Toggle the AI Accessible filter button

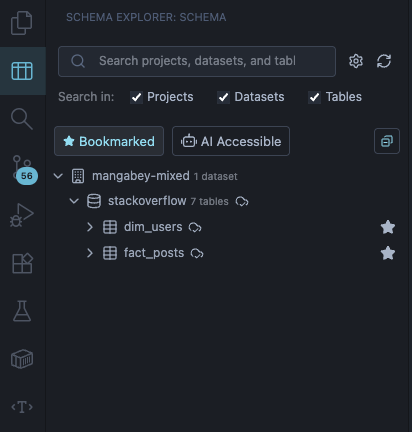[x=231, y=141]
